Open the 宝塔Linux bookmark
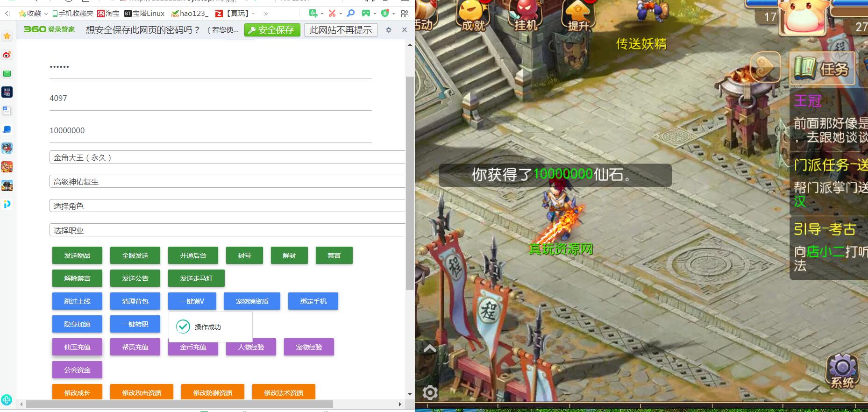 [144, 14]
